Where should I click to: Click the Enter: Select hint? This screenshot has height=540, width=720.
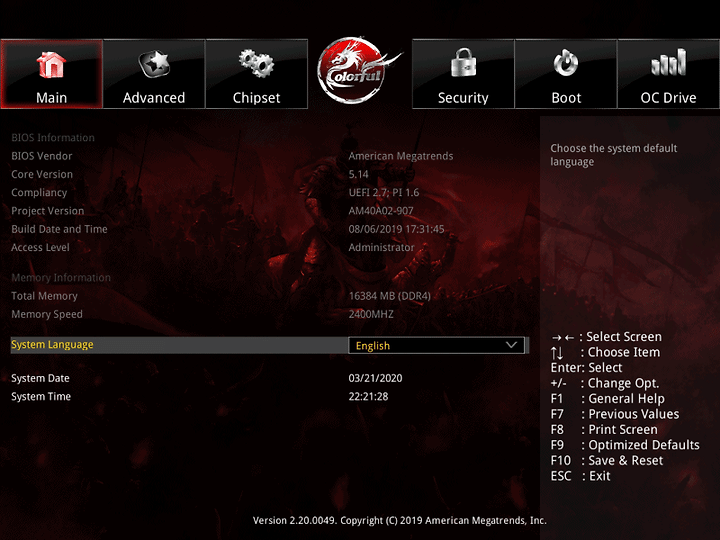(x=586, y=368)
